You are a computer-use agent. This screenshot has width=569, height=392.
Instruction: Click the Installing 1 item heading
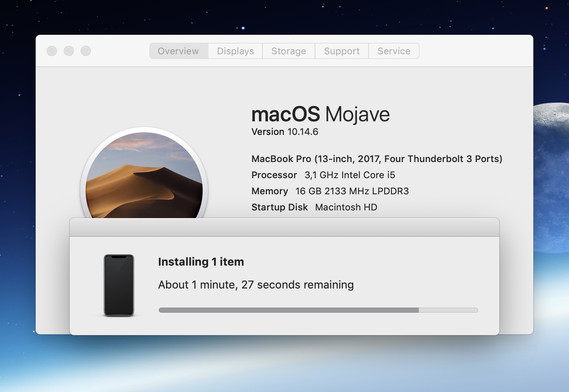[201, 262]
